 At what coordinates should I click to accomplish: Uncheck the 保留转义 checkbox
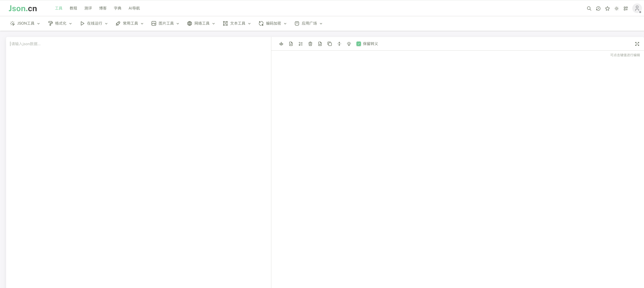pos(359,44)
